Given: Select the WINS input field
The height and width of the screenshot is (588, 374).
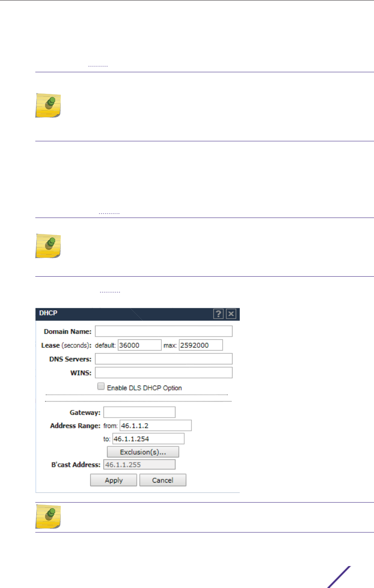Looking at the screenshot, I should click(164, 372).
